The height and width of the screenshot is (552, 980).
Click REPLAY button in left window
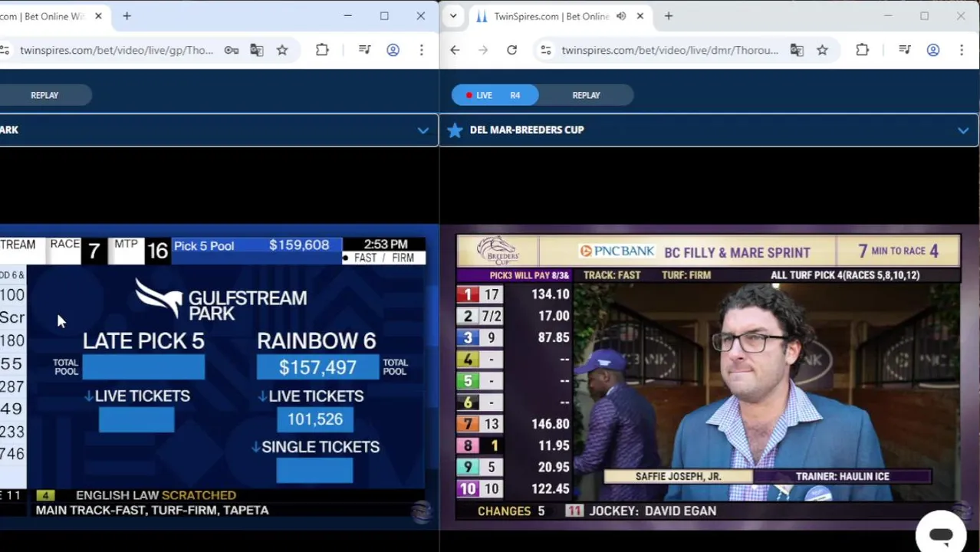[x=44, y=95]
